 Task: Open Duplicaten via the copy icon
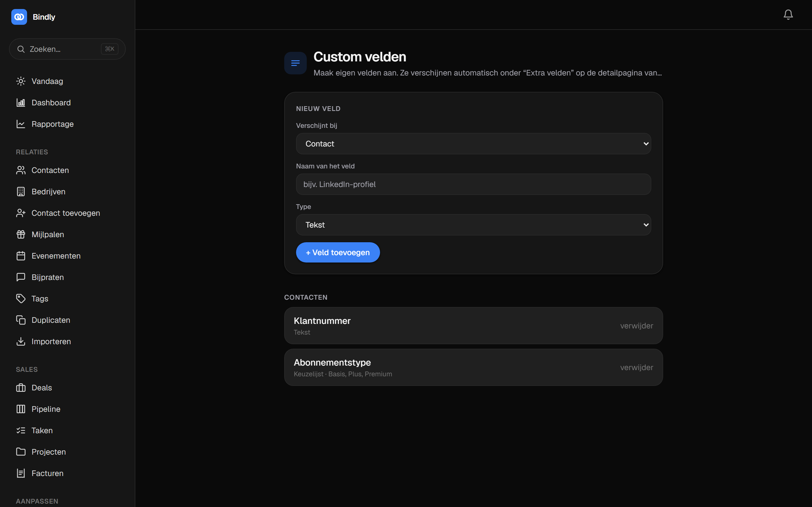click(x=21, y=320)
